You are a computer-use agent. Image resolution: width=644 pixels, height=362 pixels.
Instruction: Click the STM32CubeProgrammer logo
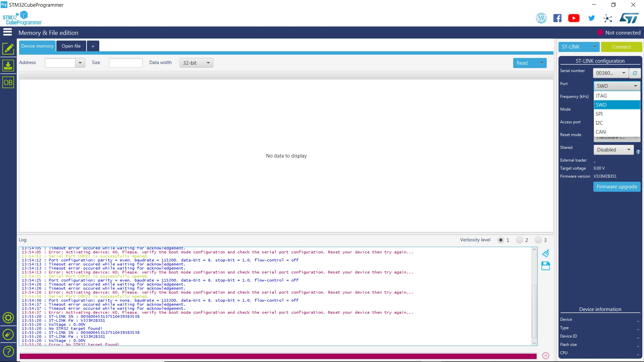(x=22, y=18)
